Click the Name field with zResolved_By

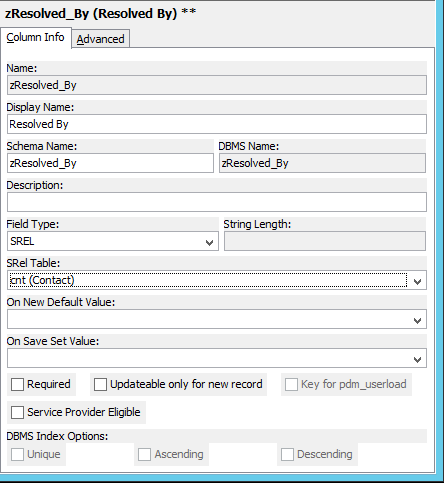(217, 85)
